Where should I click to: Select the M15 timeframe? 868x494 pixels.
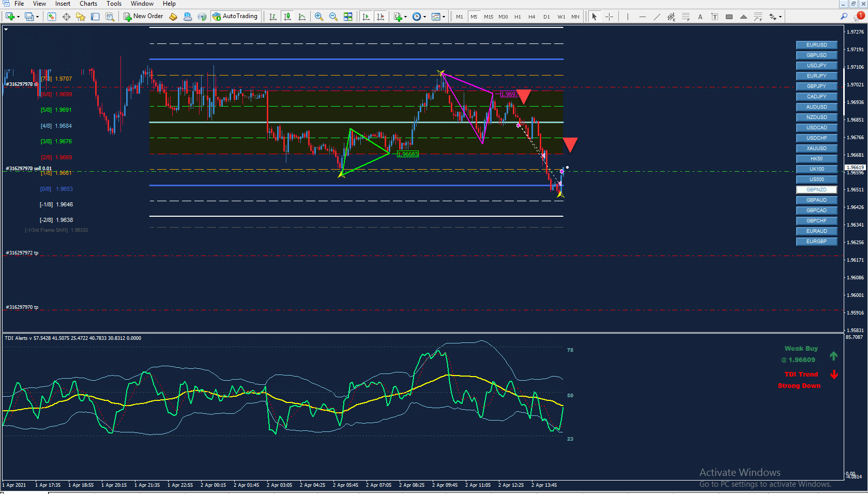[x=489, y=17]
